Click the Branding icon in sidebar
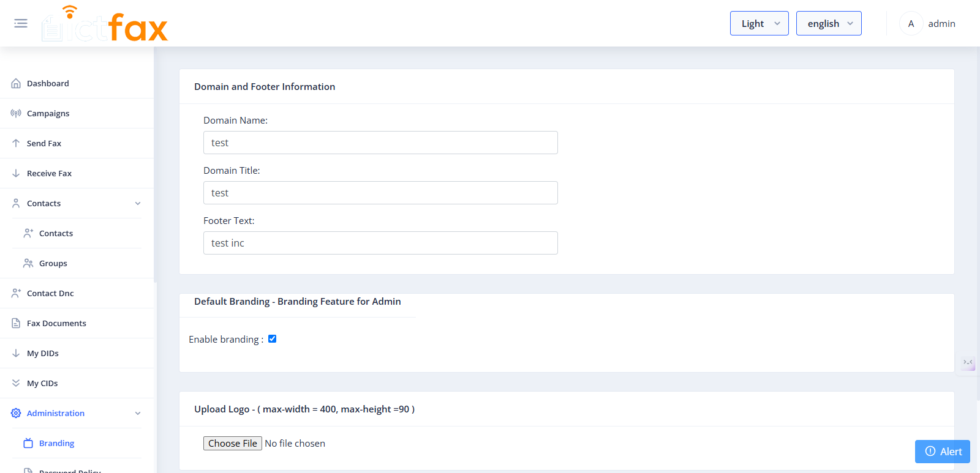980x473 pixels. 28,443
